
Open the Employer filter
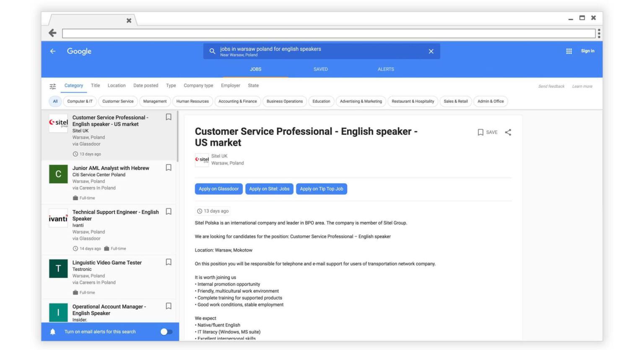(x=231, y=86)
